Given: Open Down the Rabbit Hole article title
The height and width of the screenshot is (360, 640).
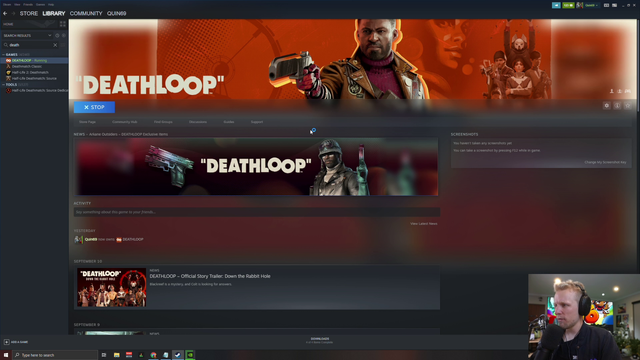Looking at the screenshot, I should click(210, 276).
